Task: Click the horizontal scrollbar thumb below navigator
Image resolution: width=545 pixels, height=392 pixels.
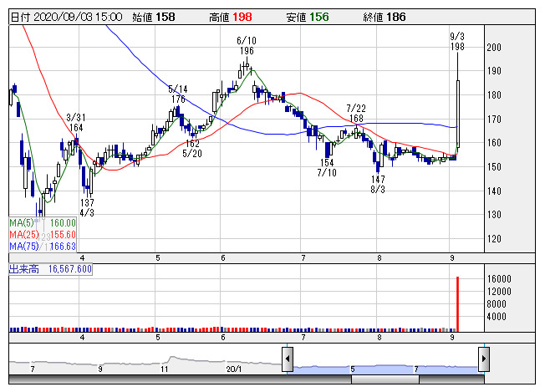Action: point(385,379)
